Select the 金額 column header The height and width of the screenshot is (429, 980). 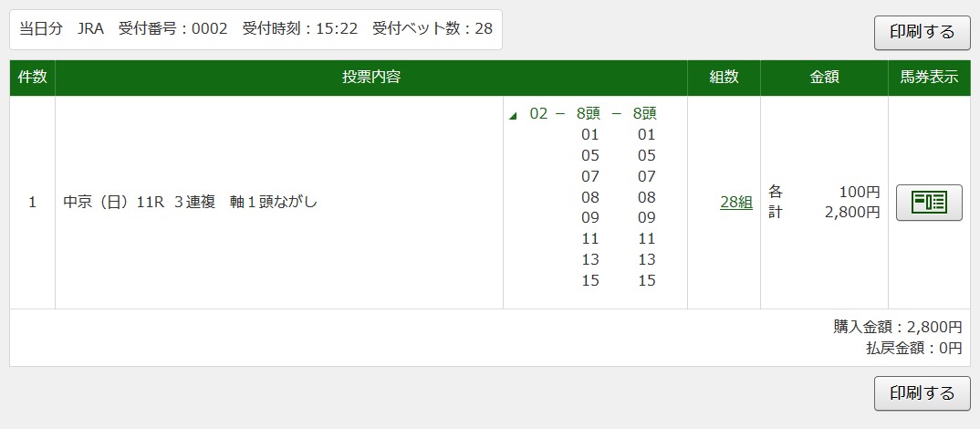[824, 78]
